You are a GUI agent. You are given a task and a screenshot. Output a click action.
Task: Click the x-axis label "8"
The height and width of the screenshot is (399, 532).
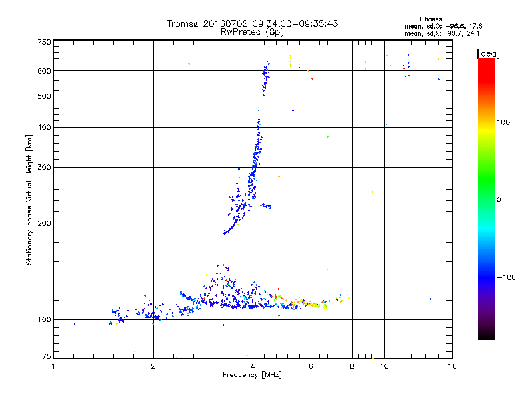tap(352, 366)
